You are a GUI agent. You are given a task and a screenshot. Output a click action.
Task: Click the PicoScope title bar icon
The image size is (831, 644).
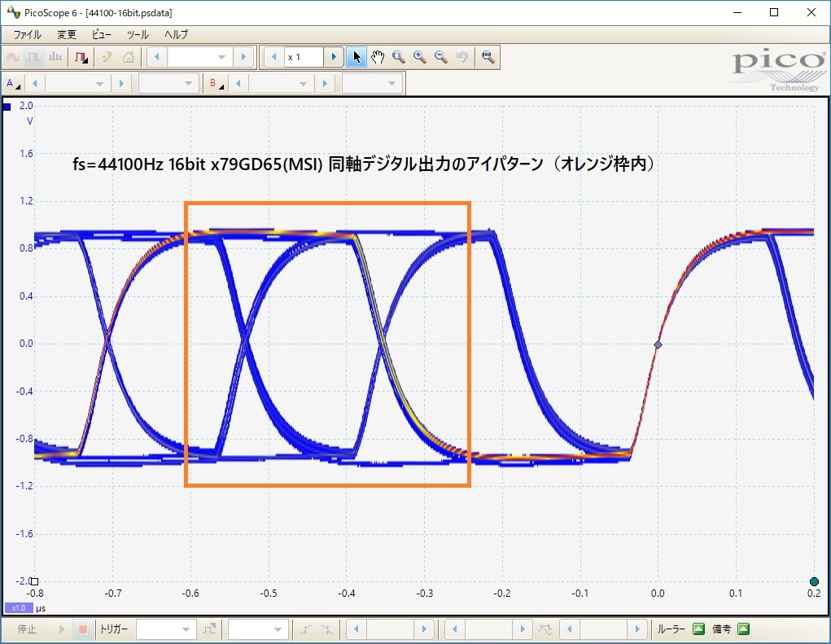point(13,11)
